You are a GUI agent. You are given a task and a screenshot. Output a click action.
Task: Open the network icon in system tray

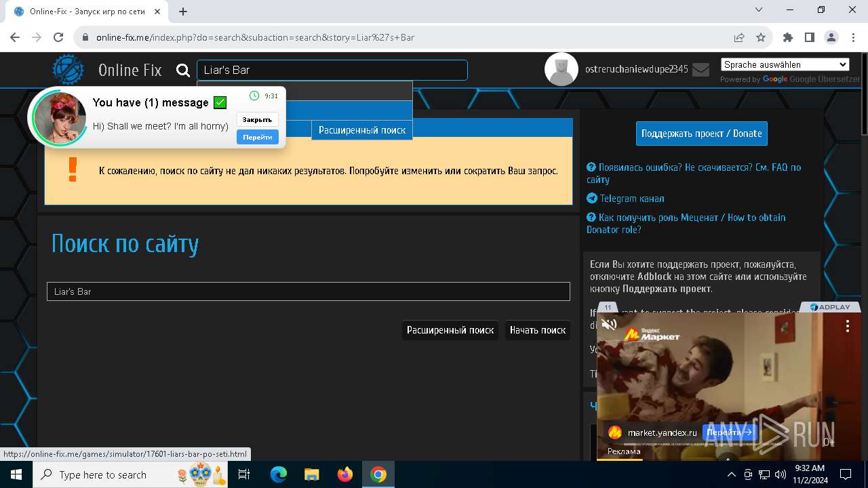pyautogui.click(x=764, y=474)
